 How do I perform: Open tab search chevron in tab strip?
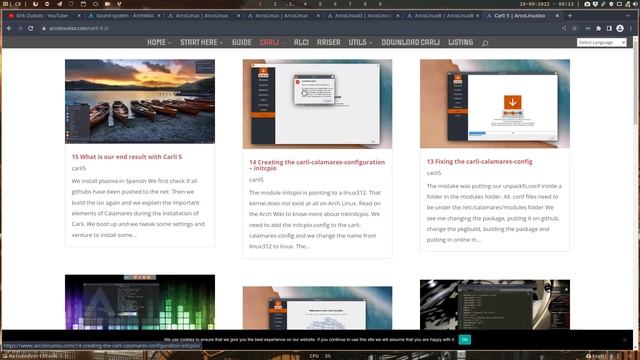click(628, 16)
